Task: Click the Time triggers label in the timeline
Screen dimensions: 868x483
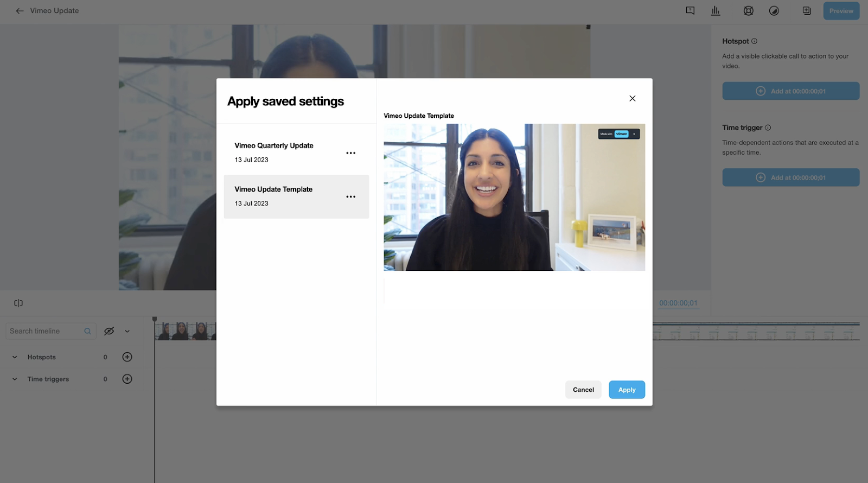Action: 48,379
